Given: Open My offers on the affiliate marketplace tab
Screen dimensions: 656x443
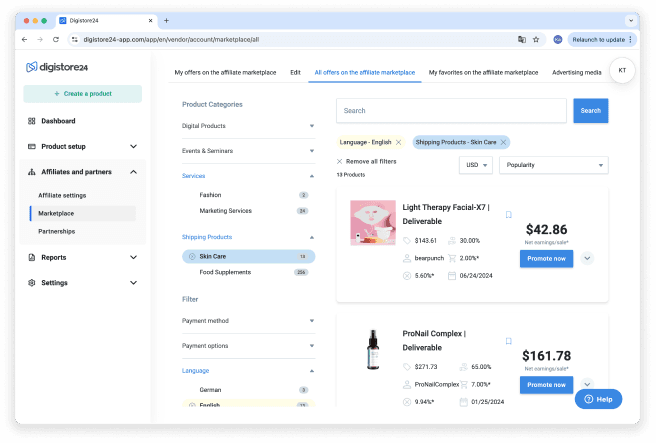Looking at the screenshot, I should point(225,72).
